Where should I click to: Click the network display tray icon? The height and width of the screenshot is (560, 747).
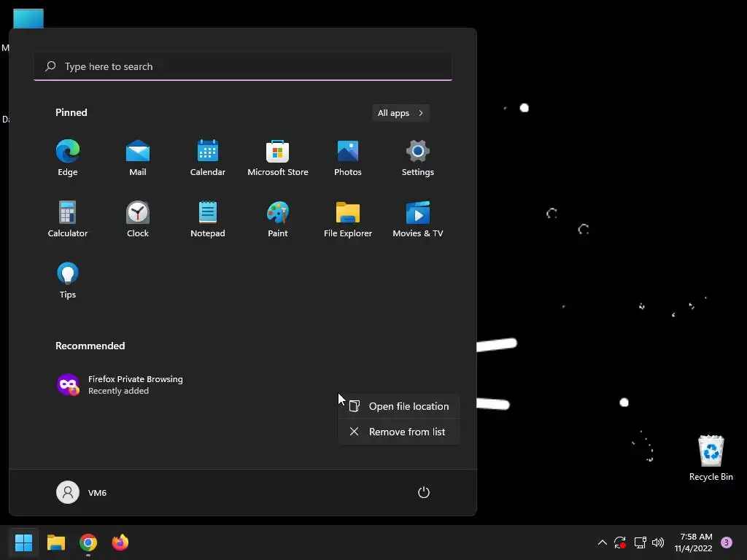pyautogui.click(x=640, y=542)
